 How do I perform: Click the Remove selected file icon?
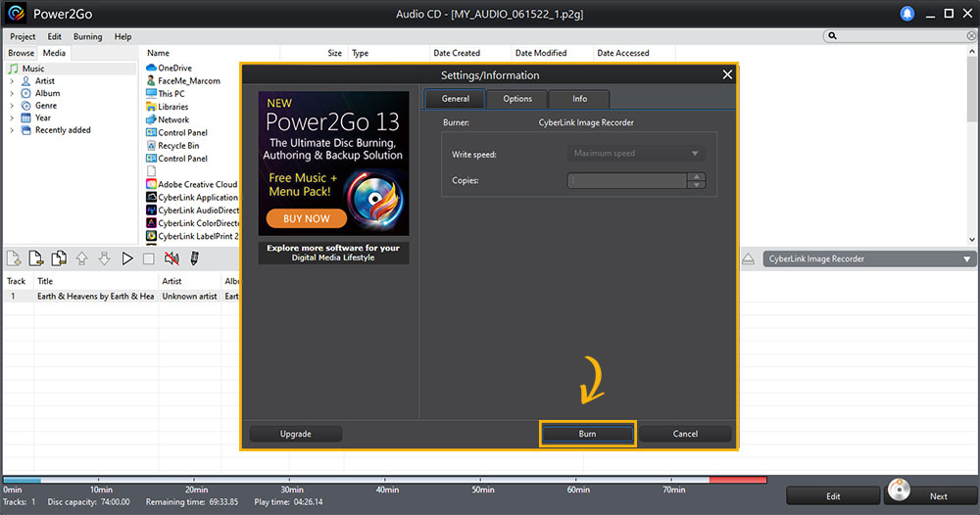click(x=36, y=258)
